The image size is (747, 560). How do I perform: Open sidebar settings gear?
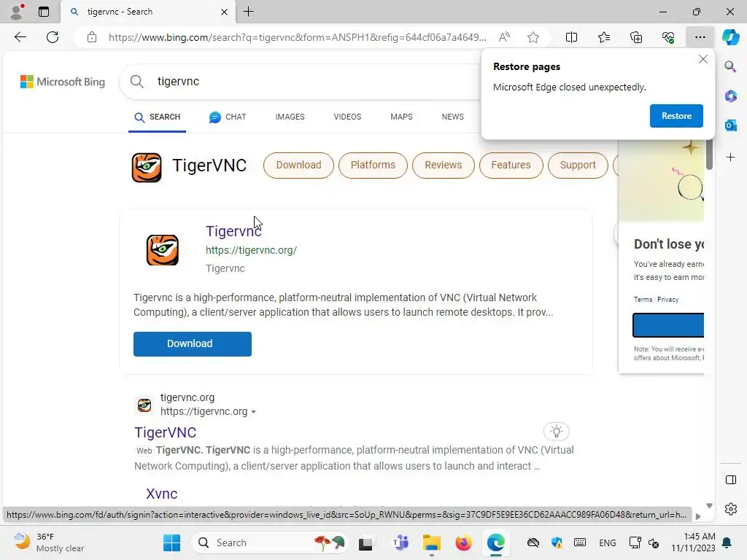pos(731,509)
